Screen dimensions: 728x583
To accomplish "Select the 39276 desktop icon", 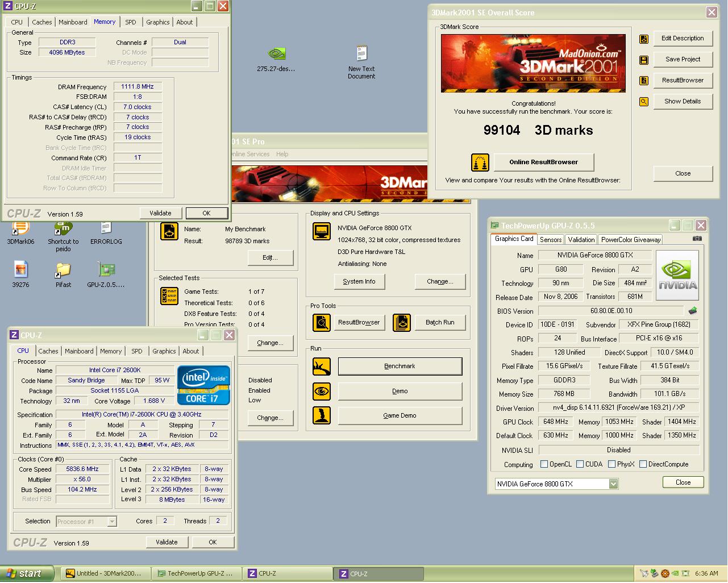I will point(20,274).
